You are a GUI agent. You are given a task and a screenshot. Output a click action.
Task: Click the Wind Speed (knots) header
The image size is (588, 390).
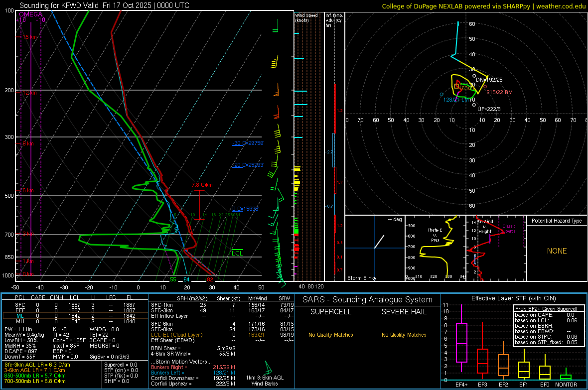pyautogui.click(x=306, y=17)
